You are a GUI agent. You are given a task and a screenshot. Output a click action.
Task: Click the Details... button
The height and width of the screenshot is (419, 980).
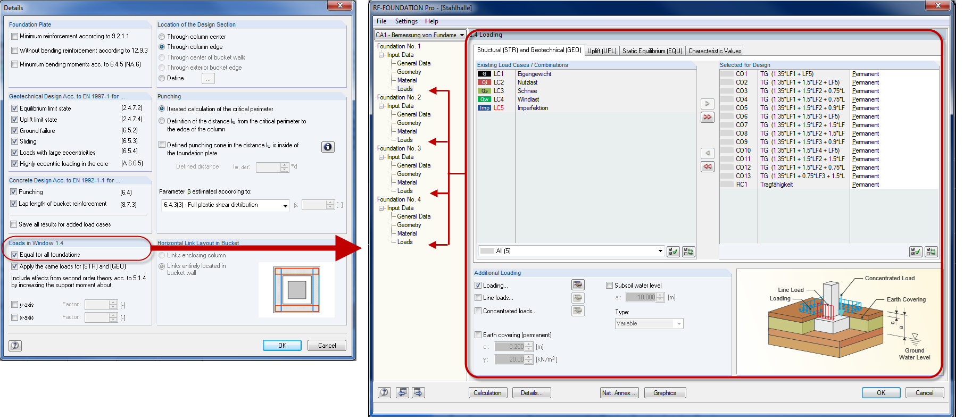[531, 393]
